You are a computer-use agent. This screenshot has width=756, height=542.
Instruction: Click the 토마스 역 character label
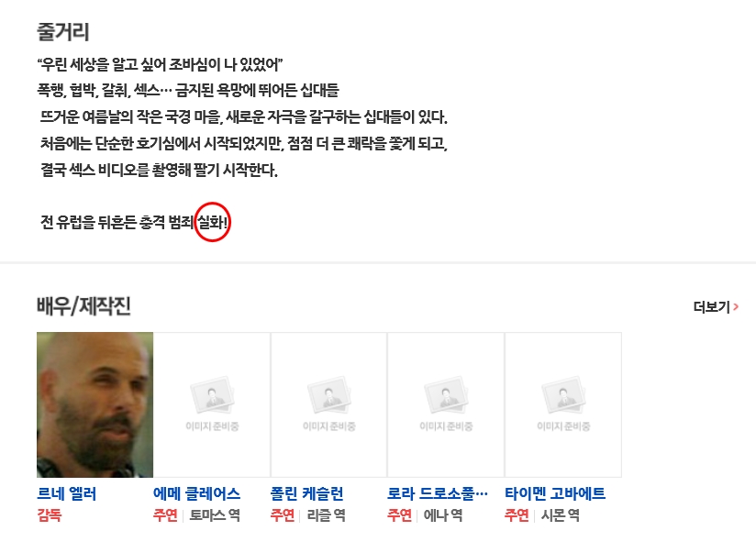click(215, 515)
